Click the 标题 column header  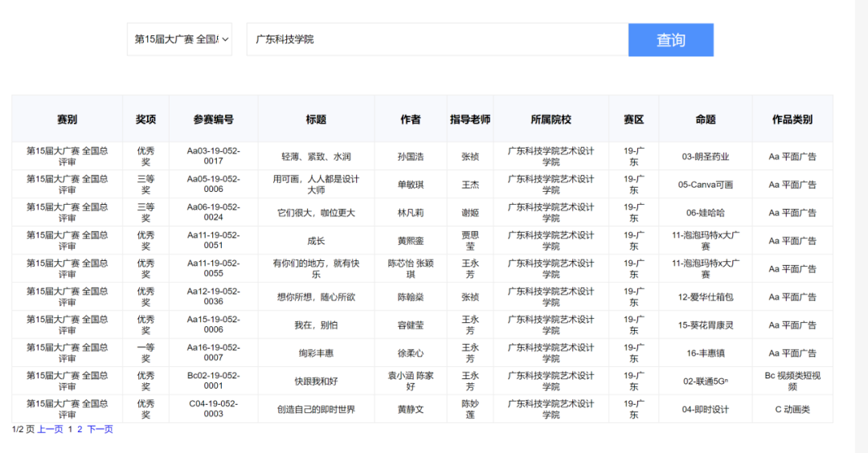tap(316, 119)
